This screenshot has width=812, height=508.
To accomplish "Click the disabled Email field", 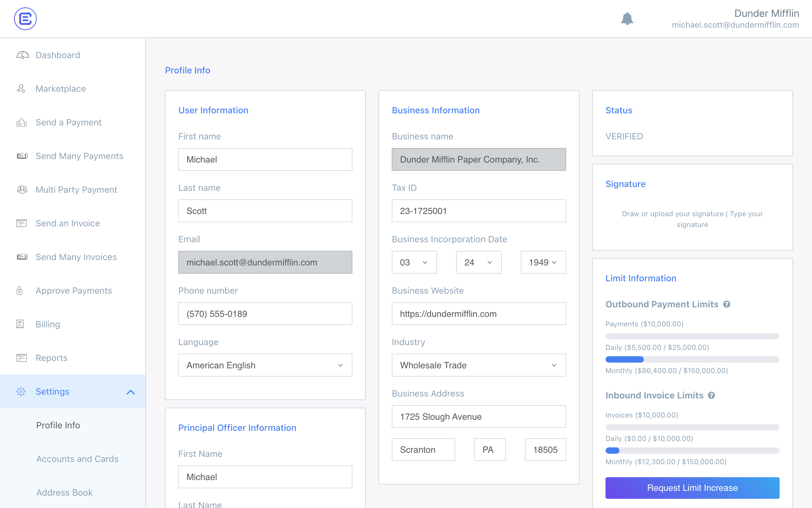I will (265, 262).
